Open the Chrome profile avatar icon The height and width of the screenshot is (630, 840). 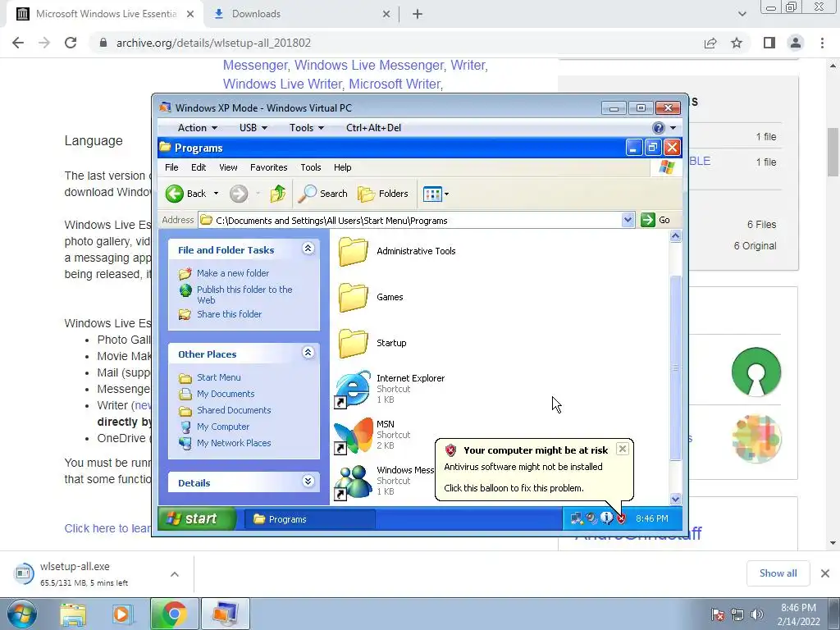796,43
